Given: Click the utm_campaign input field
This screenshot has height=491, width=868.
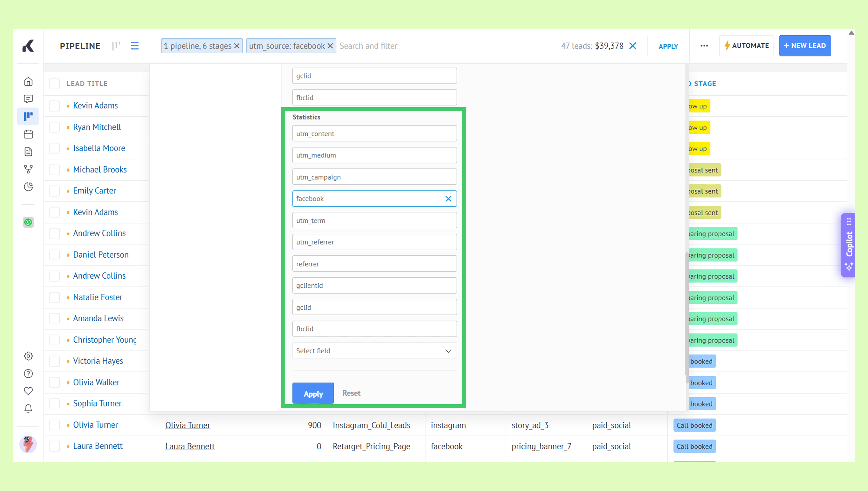Looking at the screenshot, I should 374,177.
